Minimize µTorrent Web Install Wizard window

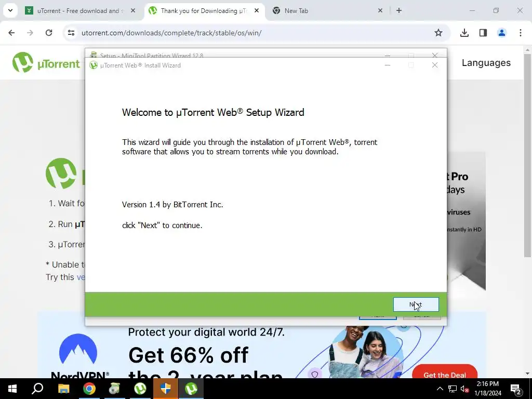pos(388,65)
